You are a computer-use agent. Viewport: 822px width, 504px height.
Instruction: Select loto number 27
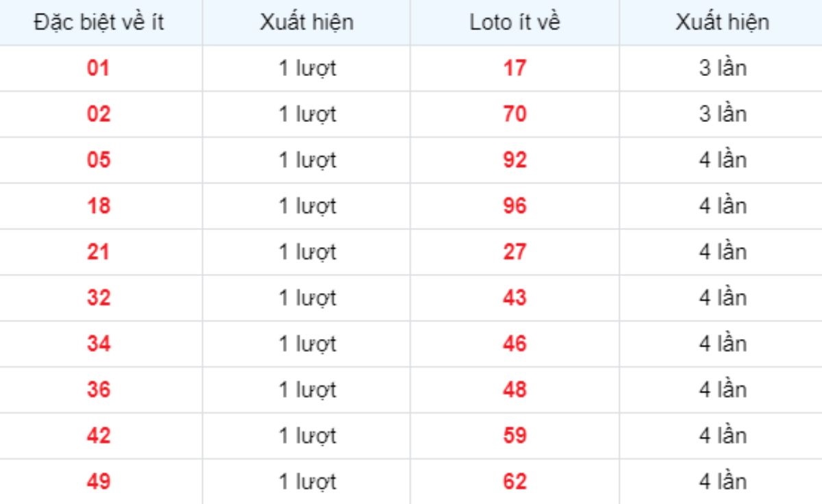[x=514, y=252]
